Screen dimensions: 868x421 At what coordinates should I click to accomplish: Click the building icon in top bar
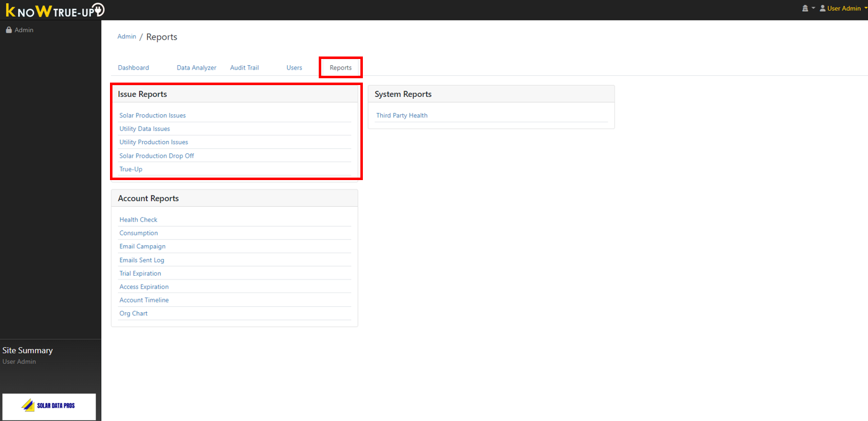coord(805,8)
